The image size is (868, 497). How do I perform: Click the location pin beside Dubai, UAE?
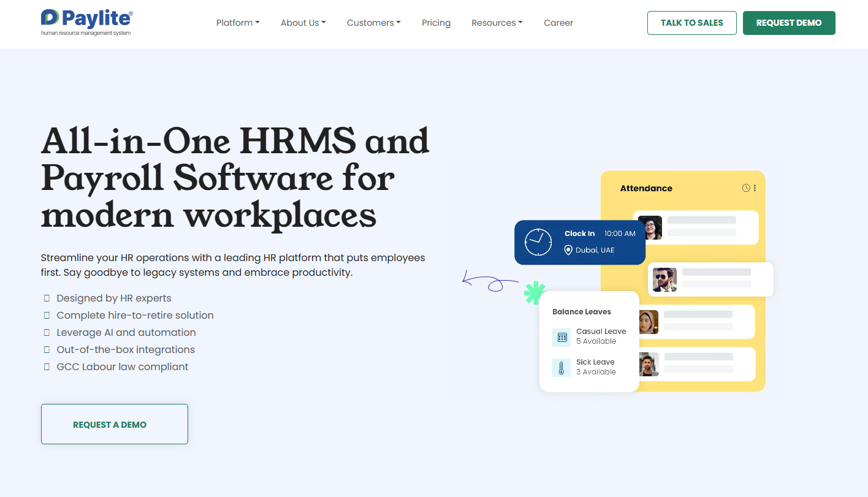tap(568, 250)
